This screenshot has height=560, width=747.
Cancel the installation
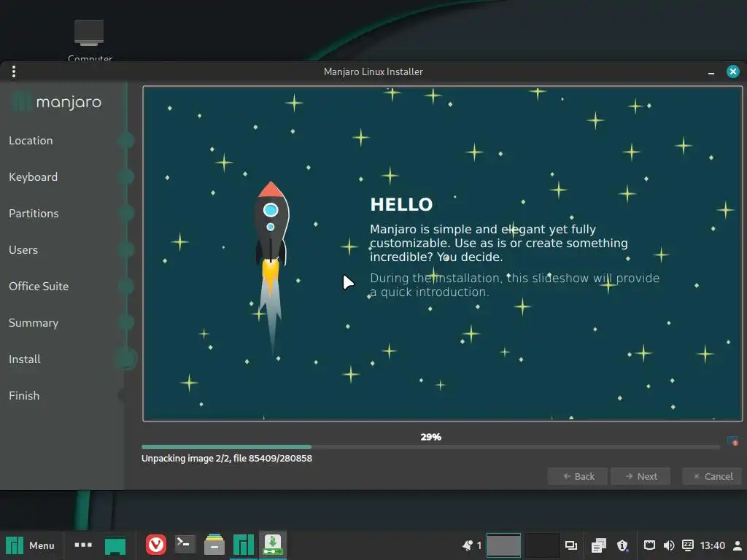[712, 476]
